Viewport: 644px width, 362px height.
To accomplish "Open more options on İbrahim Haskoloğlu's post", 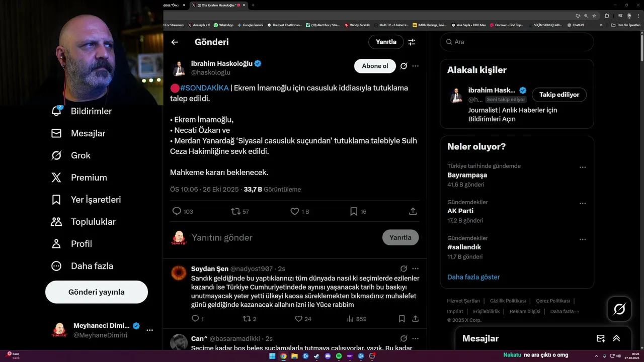I will click(x=415, y=66).
